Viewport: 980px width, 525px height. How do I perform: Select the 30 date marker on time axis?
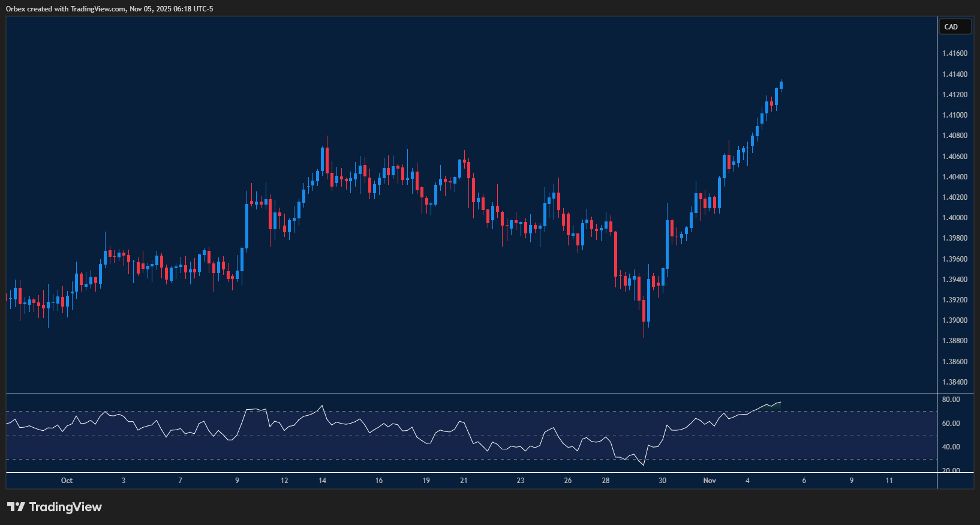(662, 481)
